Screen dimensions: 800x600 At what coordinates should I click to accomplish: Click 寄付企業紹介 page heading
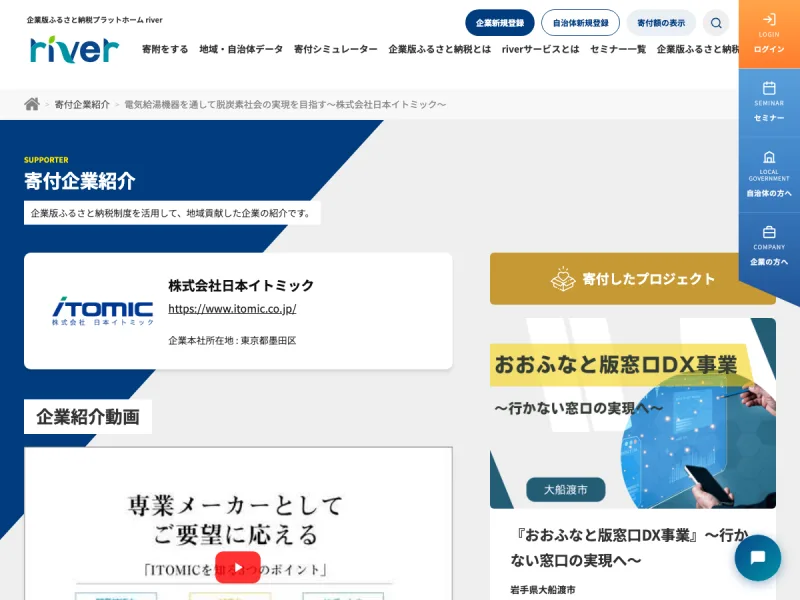(x=80, y=181)
